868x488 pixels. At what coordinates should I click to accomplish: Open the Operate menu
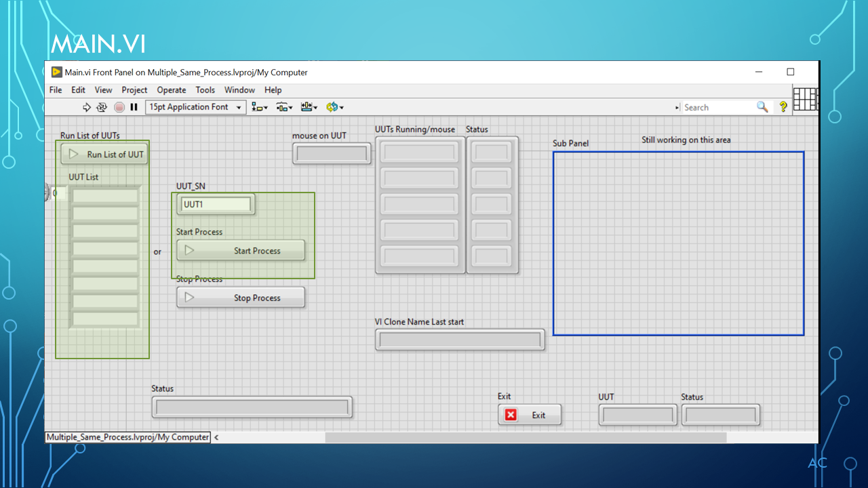(171, 89)
